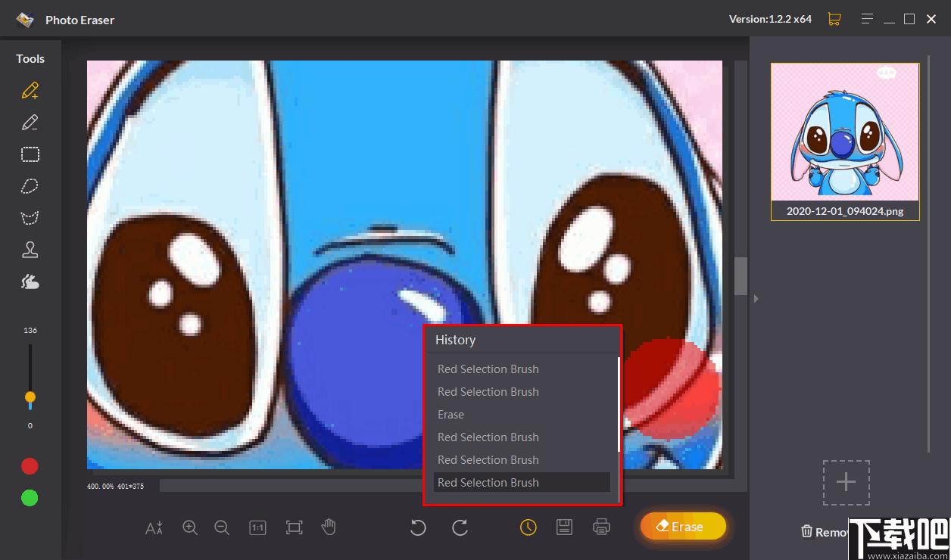
Task: Select the smudge hand tool
Action: pos(30,282)
